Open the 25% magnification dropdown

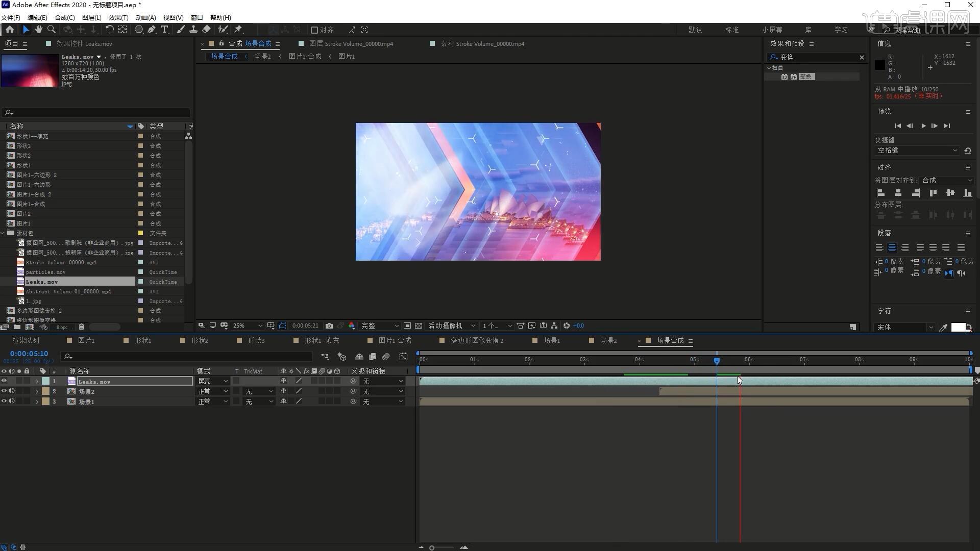pos(248,325)
